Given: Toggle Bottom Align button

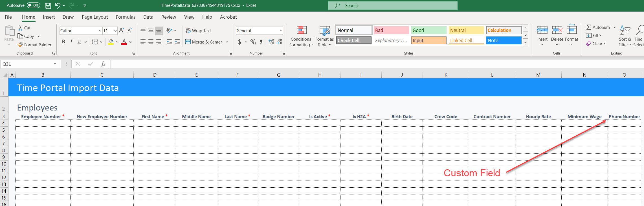Looking at the screenshot, I should pos(159,30).
